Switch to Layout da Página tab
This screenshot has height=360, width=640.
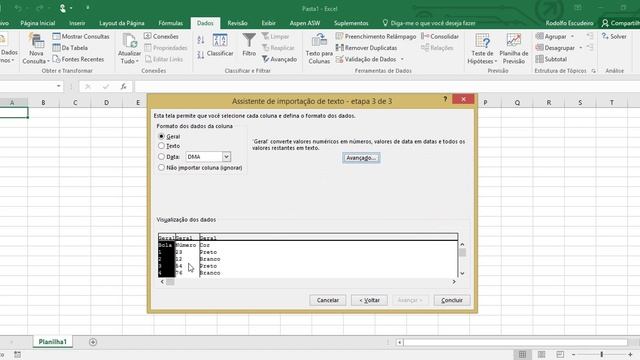point(122,23)
